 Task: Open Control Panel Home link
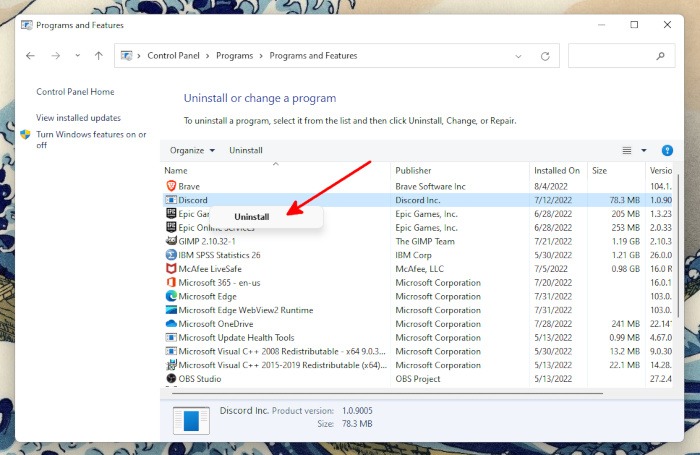pos(75,92)
